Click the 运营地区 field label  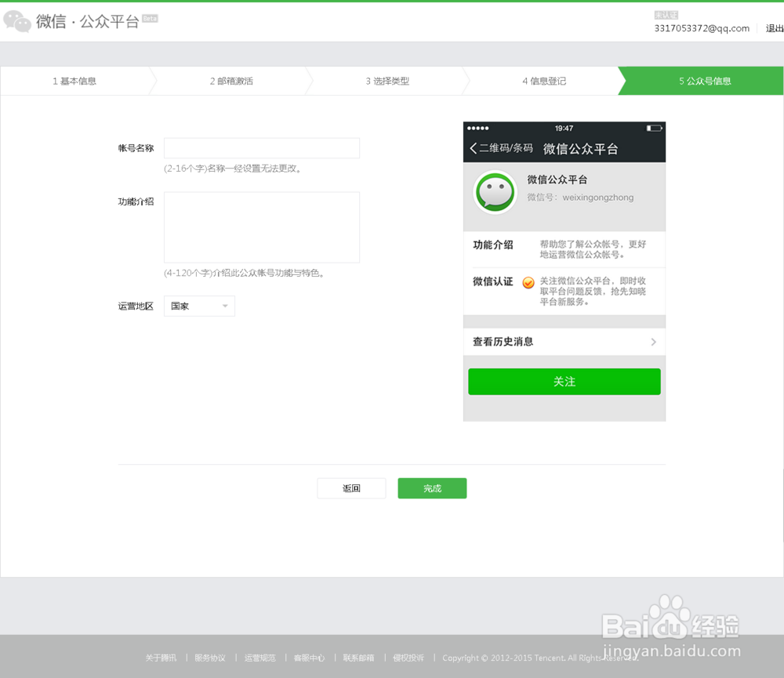point(136,306)
